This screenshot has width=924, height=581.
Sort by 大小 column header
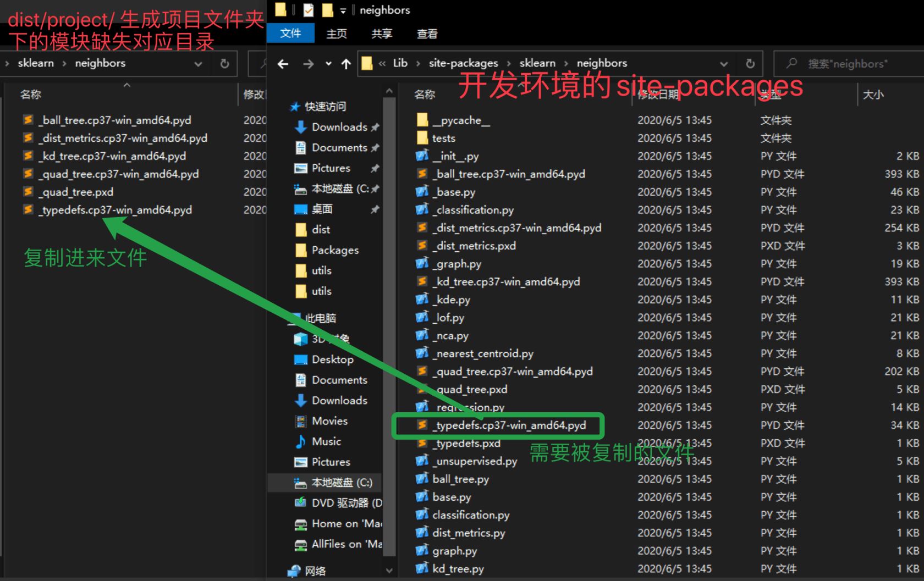tap(873, 95)
